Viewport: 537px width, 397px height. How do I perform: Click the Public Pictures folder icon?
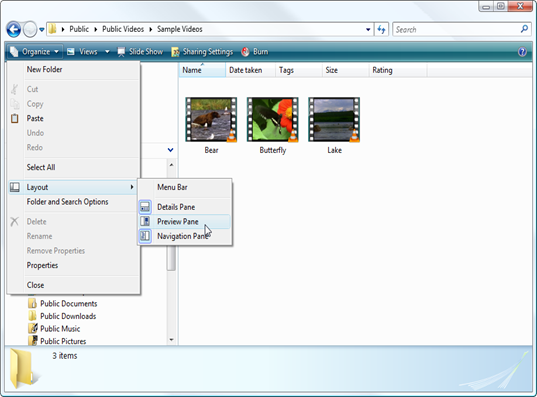(x=33, y=340)
